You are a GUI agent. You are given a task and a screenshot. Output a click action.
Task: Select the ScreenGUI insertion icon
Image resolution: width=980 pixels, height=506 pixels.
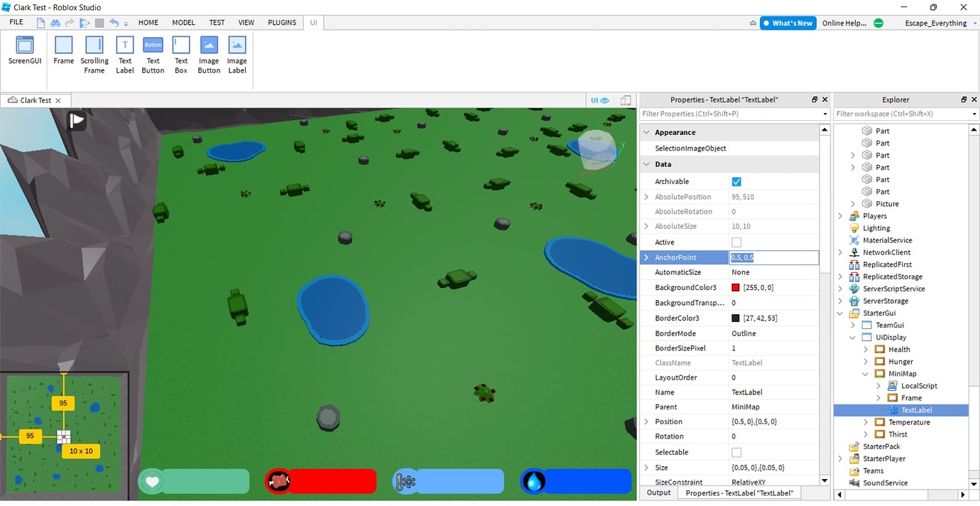(24, 50)
